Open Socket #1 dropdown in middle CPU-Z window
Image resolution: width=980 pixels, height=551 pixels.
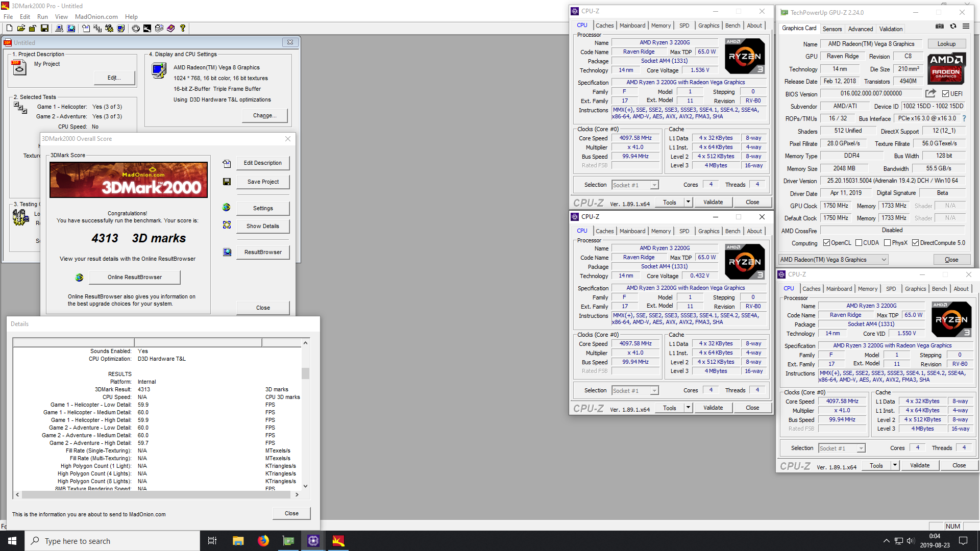coord(635,391)
